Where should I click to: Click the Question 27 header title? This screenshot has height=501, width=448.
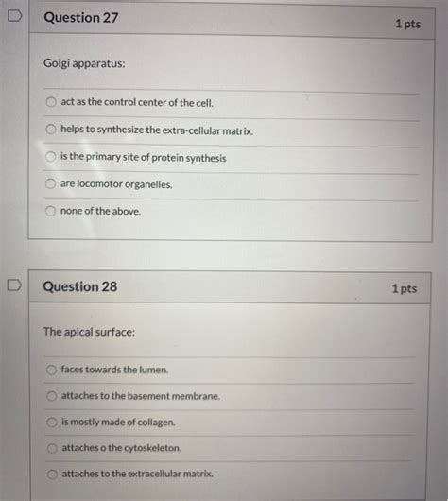point(81,18)
